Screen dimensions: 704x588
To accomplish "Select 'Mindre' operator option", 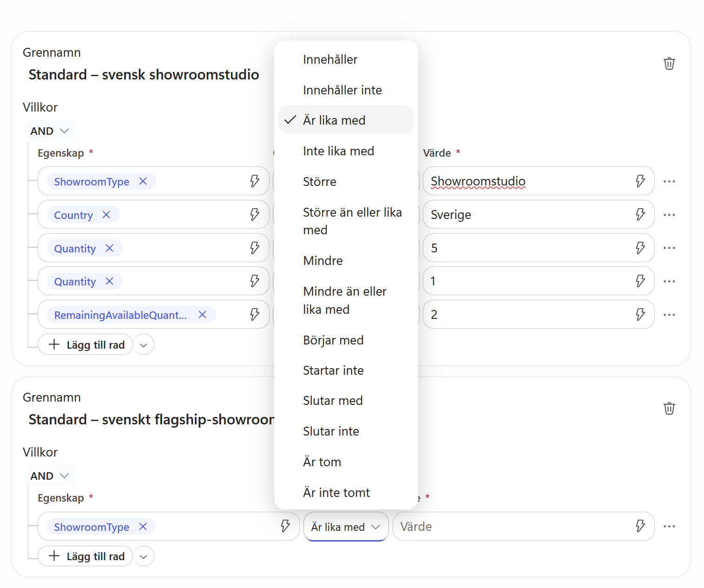I will click(346, 261).
